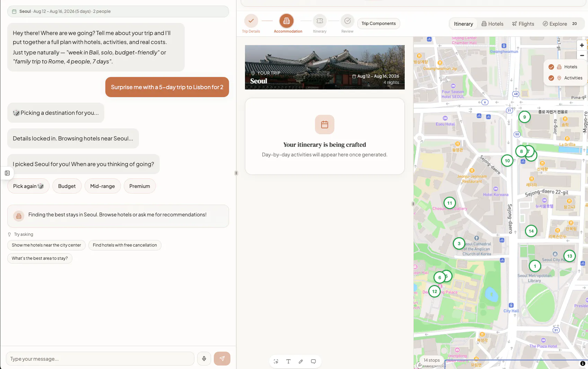The height and width of the screenshot is (369, 588).
Task: Choose the Premium option
Action: (x=140, y=186)
